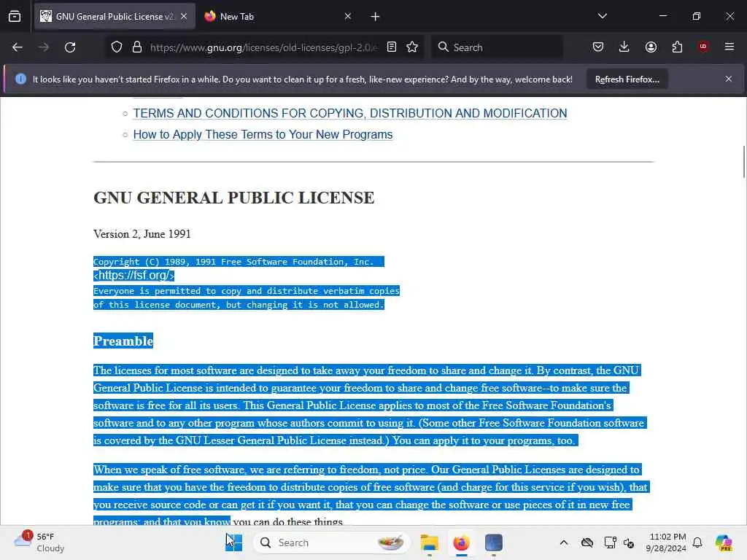Follow the https://fsf.org/ link

[x=134, y=275]
